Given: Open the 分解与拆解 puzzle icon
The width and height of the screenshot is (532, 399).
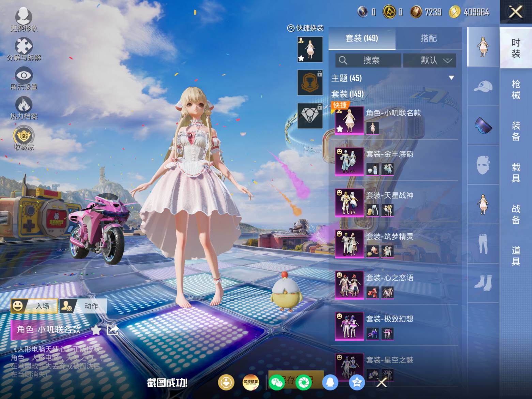Looking at the screenshot, I should pyautogui.click(x=24, y=49).
